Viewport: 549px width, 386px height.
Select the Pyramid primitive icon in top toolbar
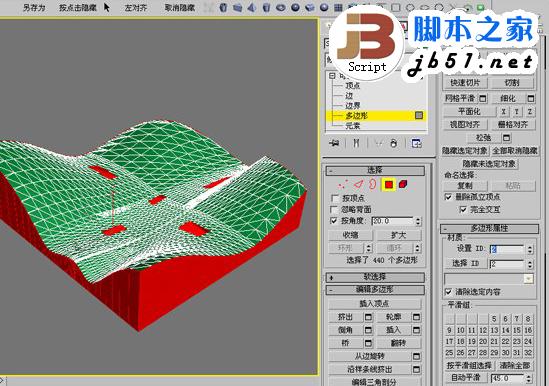tap(251, 7)
